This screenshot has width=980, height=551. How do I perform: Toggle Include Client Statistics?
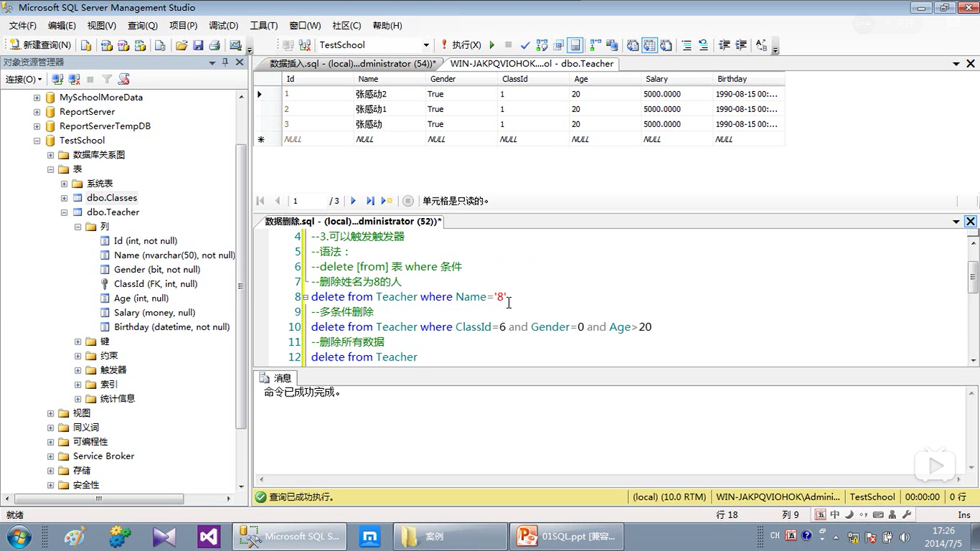pos(612,44)
